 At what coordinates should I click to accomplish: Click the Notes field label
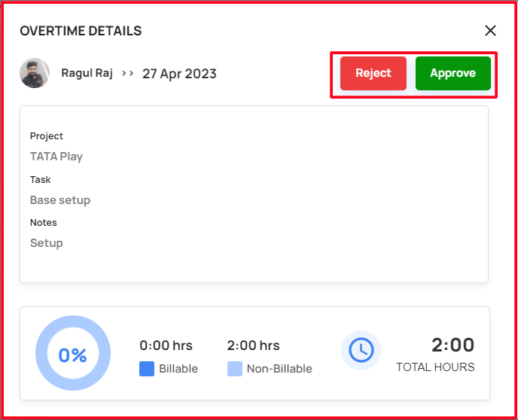coord(43,223)
